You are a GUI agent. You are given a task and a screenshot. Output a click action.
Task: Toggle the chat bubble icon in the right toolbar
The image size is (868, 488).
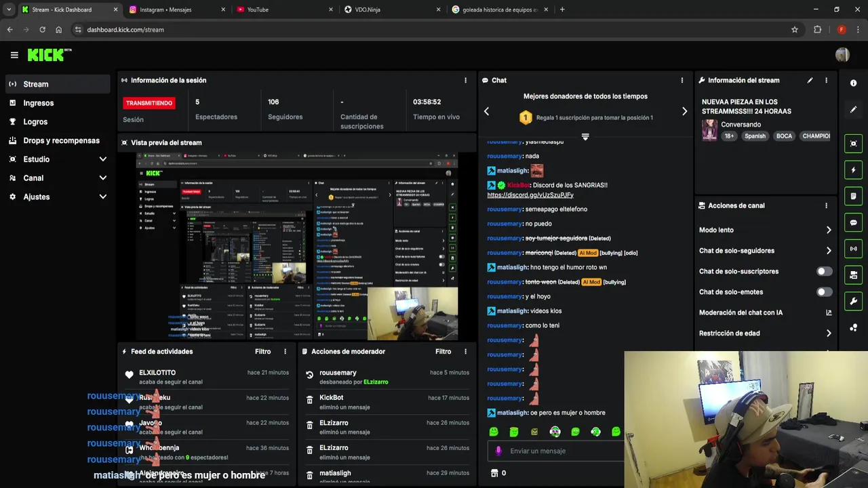853,222
